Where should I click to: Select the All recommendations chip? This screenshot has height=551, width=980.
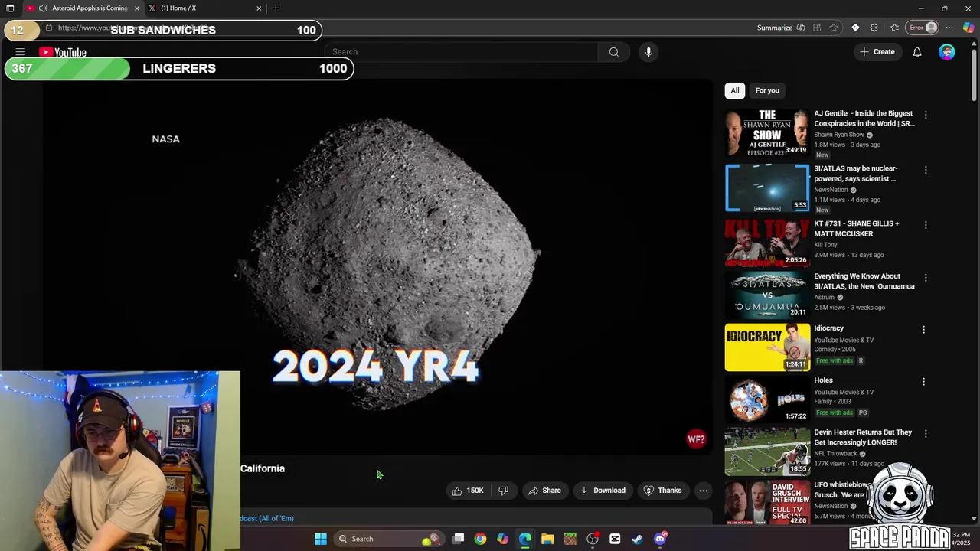(x=735, y=90)
